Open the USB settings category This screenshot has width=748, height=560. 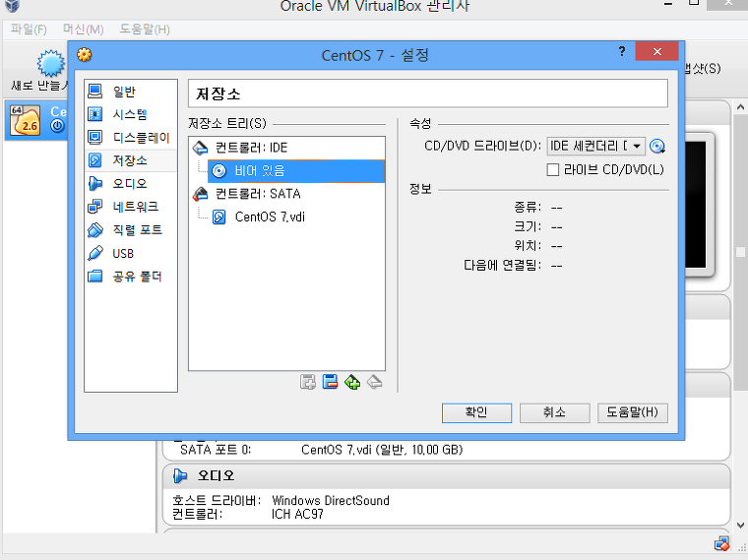(x=130, y=253)
